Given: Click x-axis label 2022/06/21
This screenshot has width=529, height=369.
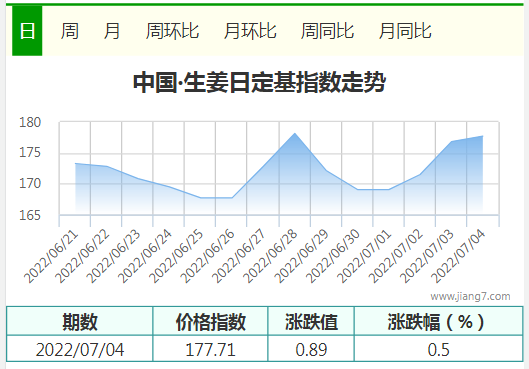Looking at the screenshot, I should (x=51, y=257).
